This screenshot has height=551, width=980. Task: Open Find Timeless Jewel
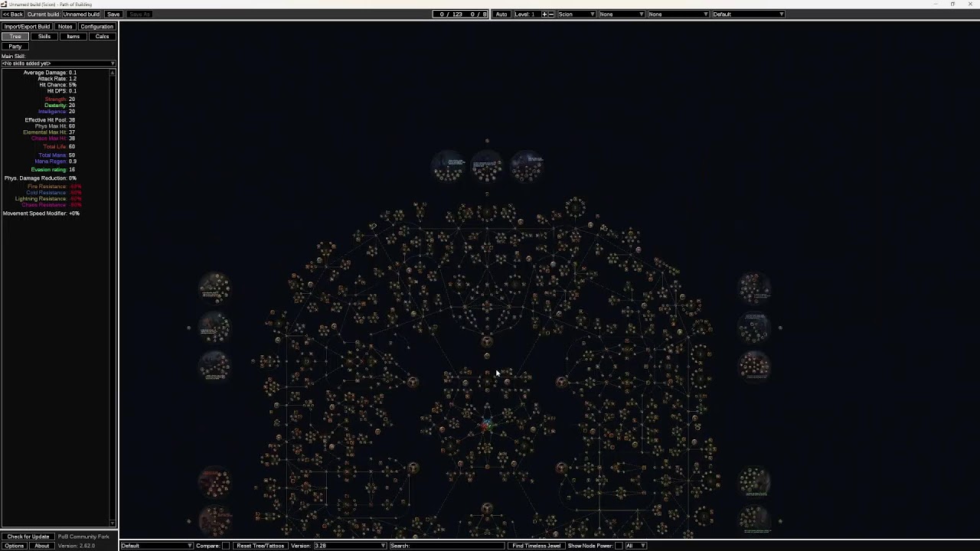pos(537,546)
